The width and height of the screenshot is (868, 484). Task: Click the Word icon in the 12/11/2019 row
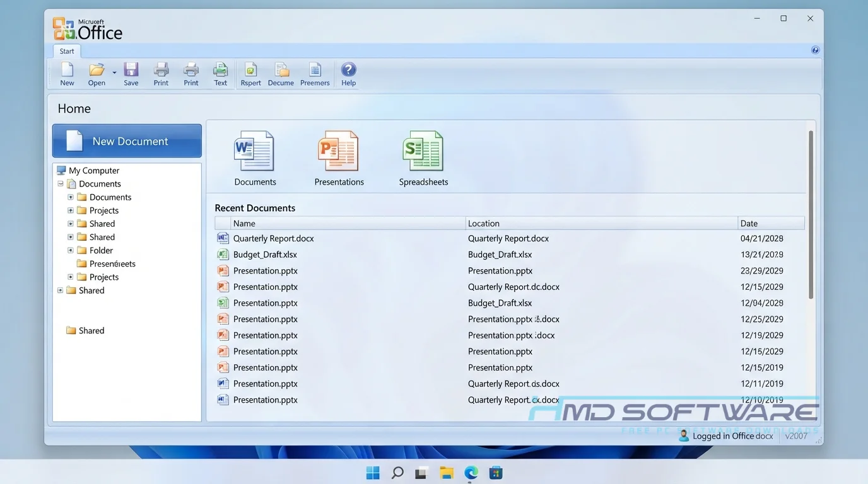pos(223,383)
